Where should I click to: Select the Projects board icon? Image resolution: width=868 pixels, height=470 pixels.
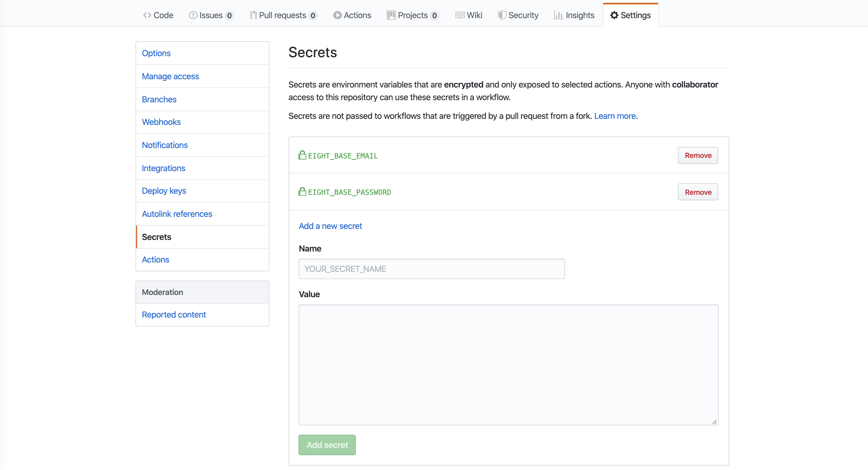(x=390, y=15)
